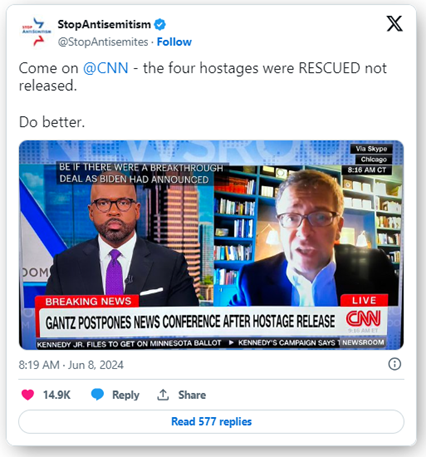Open StopAntisemitism display name

[104, 24]
